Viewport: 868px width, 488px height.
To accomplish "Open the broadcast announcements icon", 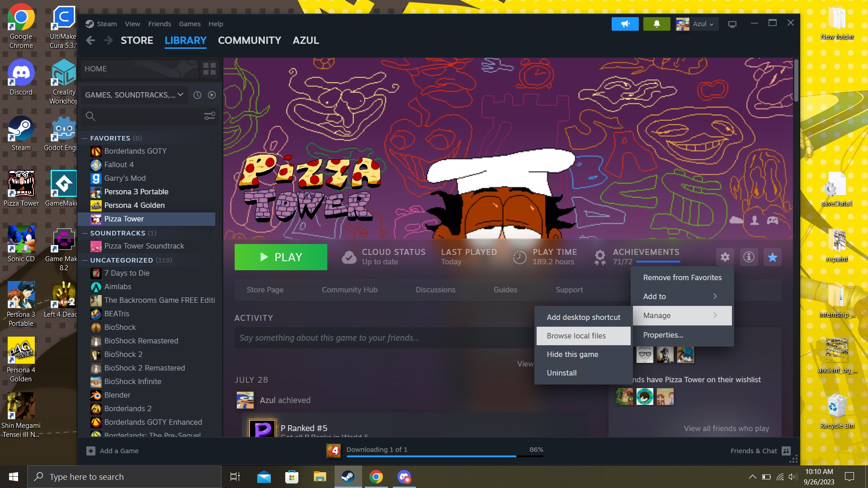I will pyautogui.click(x=625, y=23).
